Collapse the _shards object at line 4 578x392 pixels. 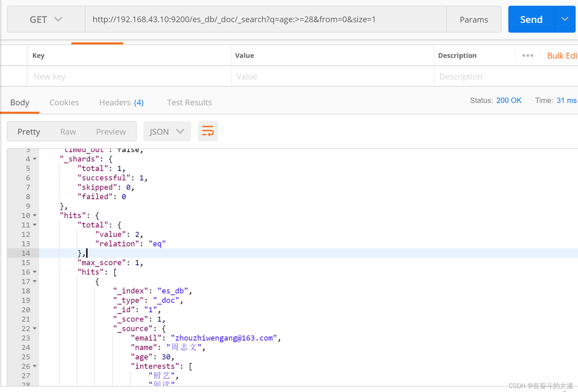click(35, 159)
